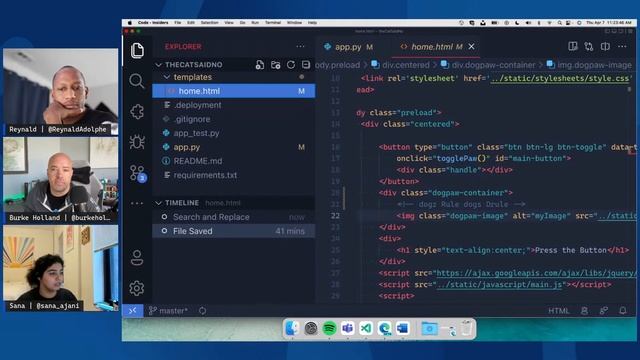Viewport: 640px width, 360px height.
Task: Open the Apple menu
Action: pyautogui.click(x=130, y=22)
